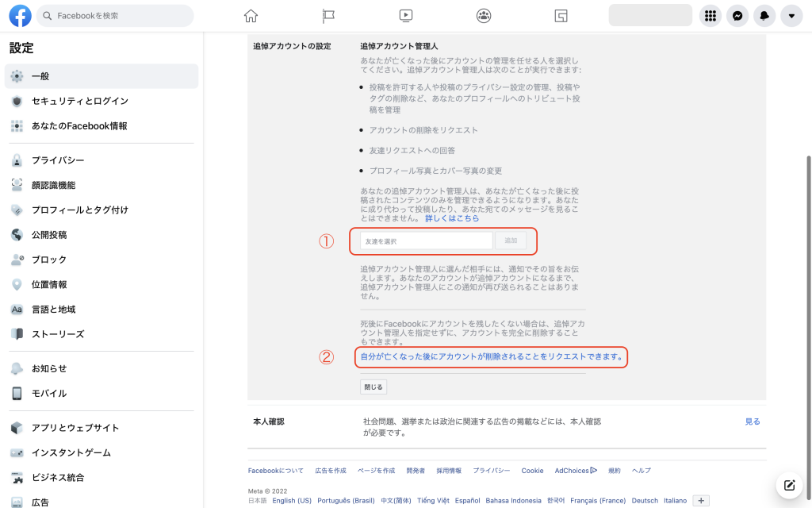The image size is (812, 508).
Task: Open the Watch video icon
Action: [406, 16]
